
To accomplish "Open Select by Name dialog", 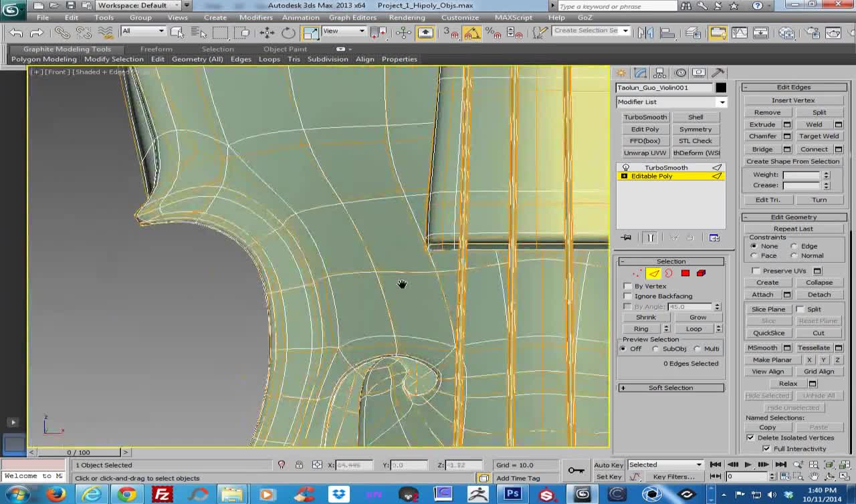I will pyautogui.click(x=199, y=32).
